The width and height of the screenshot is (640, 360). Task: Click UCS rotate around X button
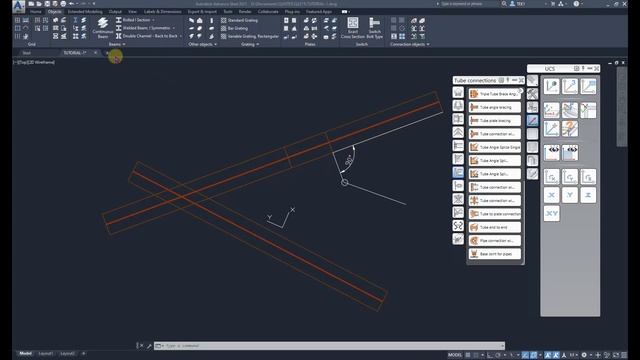(x=551, y=177)
